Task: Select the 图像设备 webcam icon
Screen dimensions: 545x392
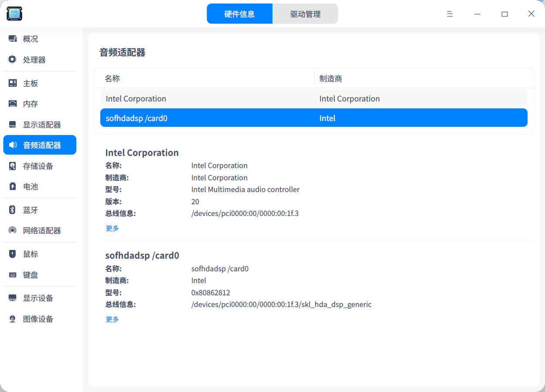Action: click(x=13, y=319)
